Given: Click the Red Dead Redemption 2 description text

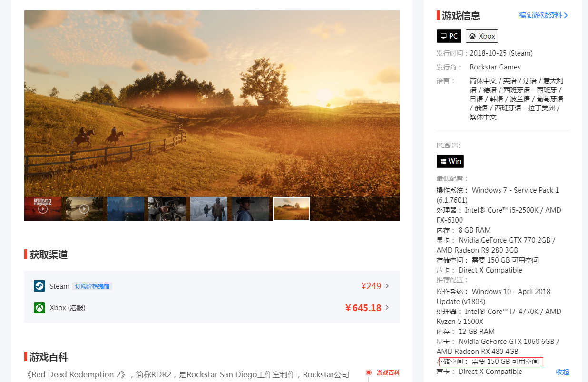Looking at the screenshot, I should click(188, 375).
